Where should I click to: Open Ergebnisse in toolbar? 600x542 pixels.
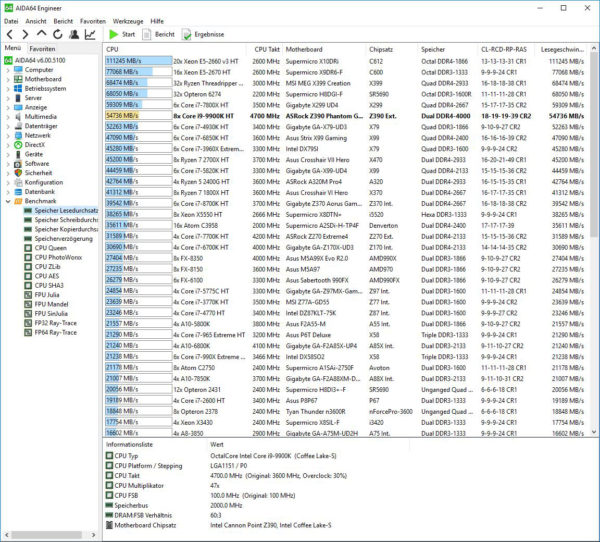[203, 34]
